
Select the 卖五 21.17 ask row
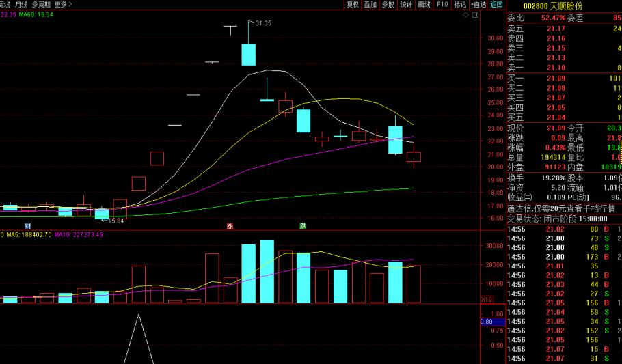(564, 29)
